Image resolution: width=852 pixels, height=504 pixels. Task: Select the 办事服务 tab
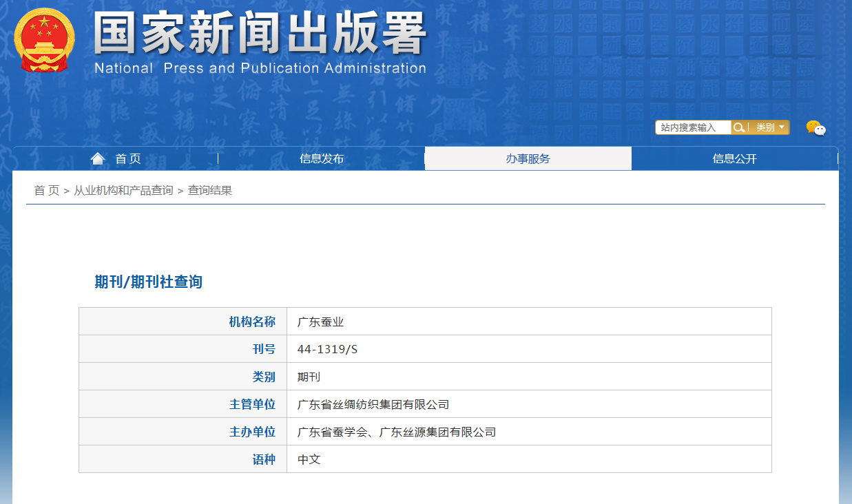point(528,158)
